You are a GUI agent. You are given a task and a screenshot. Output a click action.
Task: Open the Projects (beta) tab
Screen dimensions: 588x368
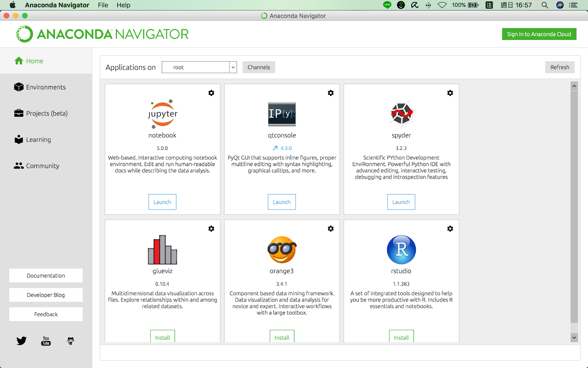(x=46, y=113)
